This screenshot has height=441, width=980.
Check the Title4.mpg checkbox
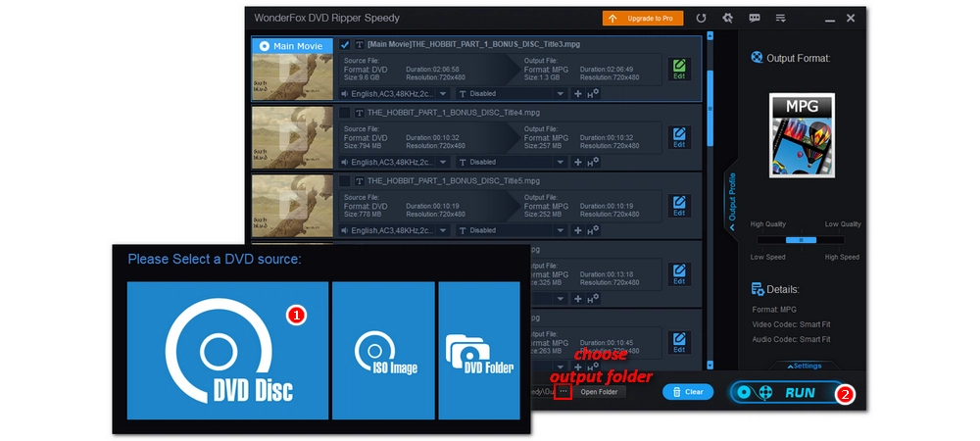pos(344,113)
